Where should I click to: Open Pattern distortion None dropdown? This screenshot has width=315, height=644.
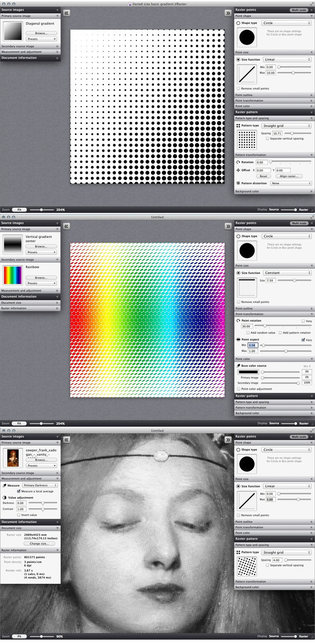click(291, 183)
